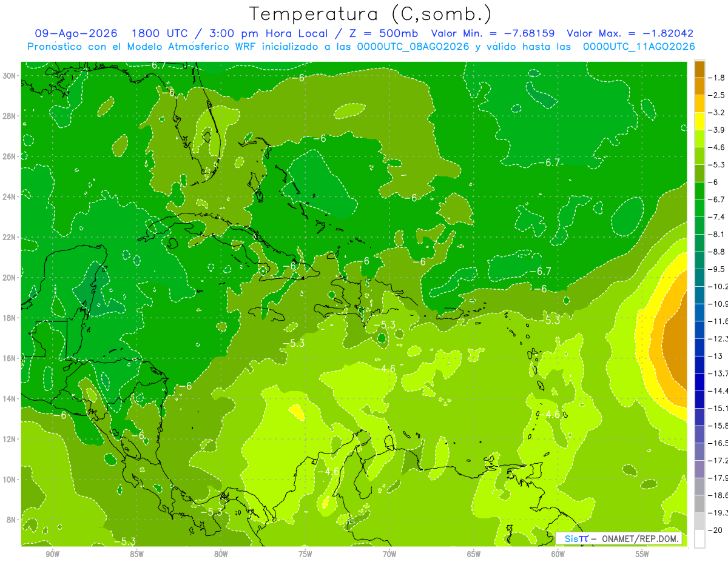Image resolution: width=728 pixels, height=562 pixels.
Task: Click the -17.2 color scale label
Action: pos(718,461)
